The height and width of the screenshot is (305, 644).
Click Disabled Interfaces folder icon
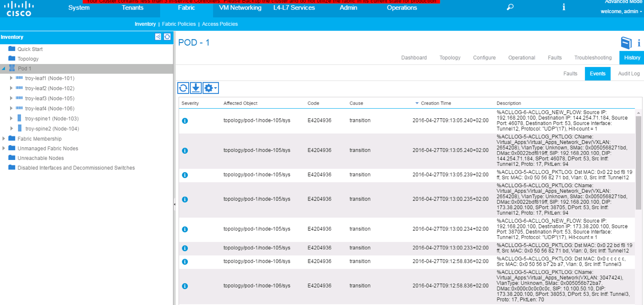[x=12, y=167]
